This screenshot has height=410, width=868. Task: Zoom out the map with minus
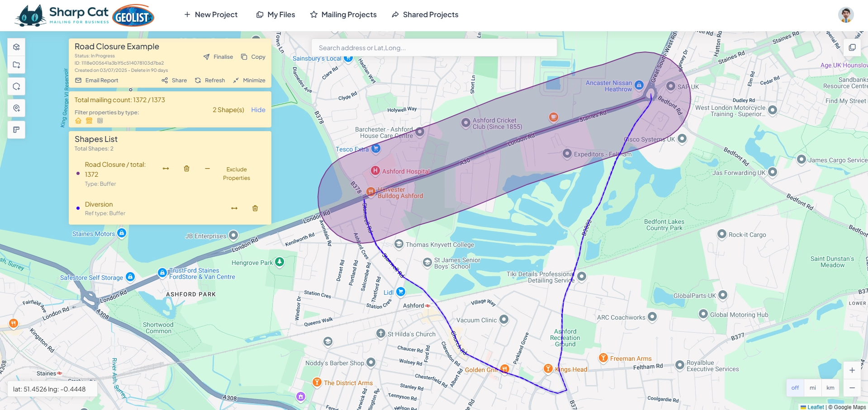pos(852,388)
